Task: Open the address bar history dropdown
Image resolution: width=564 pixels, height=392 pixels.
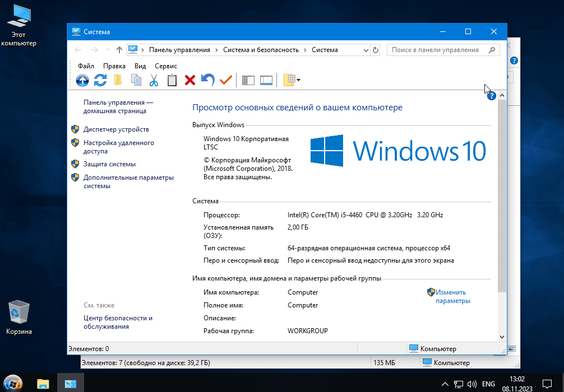Action: coord(366,50)
